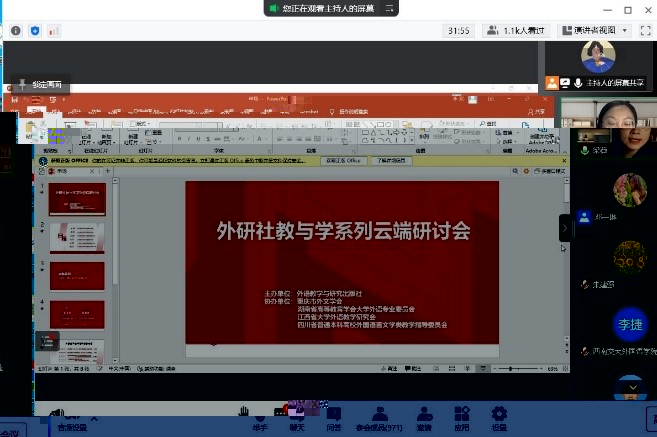Toggle Italic formatting in the ribbon
The image size is (657, 437).
pyautogui.click(x=189, y=139)
